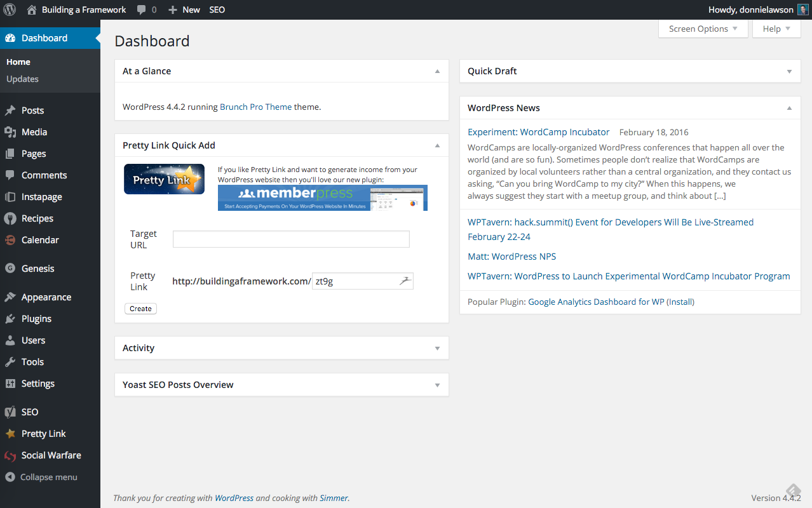Click the Social Warfare icon in sidebar
Screen dimensions: 812x508
[10, 455]
